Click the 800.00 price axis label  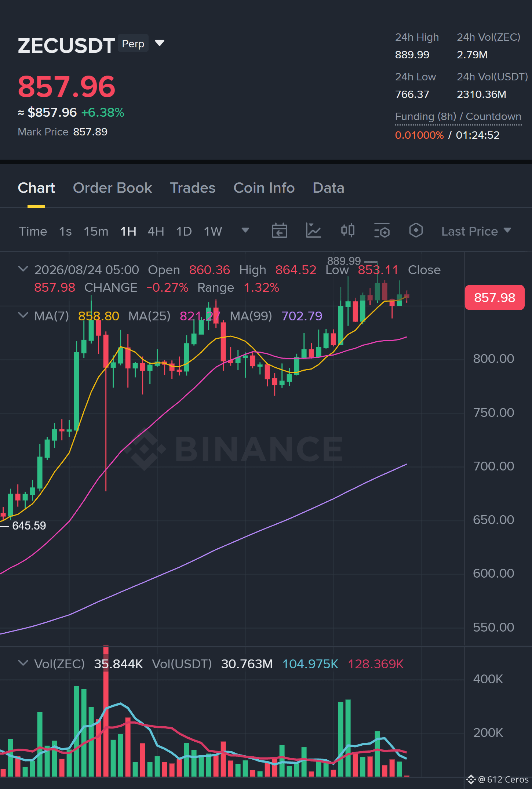tap(493, 359)
